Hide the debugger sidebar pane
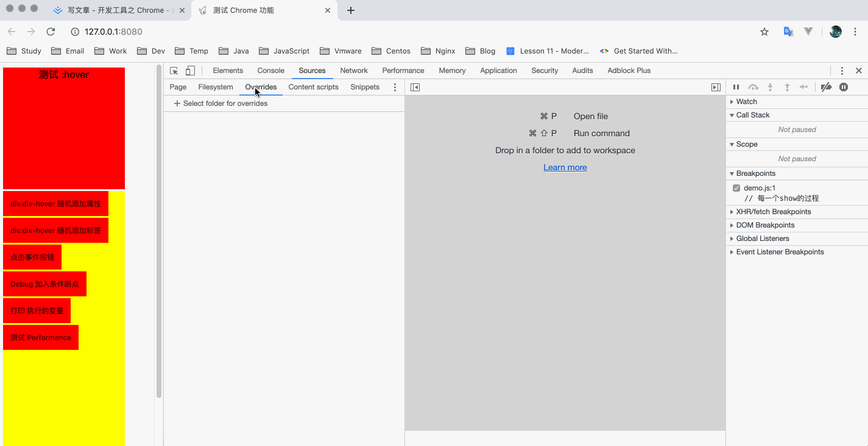The width and height of the screenshot is (868, 446). (x=716, y=87)
